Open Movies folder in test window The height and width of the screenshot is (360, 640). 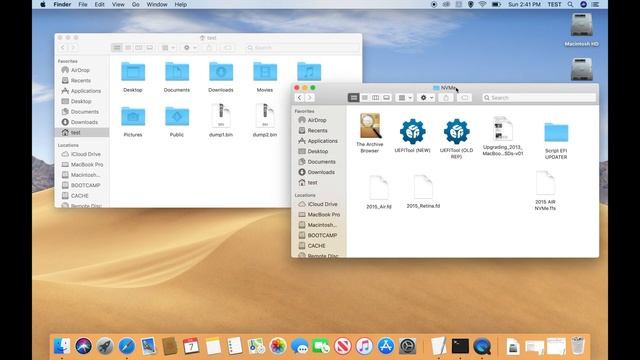265,72
